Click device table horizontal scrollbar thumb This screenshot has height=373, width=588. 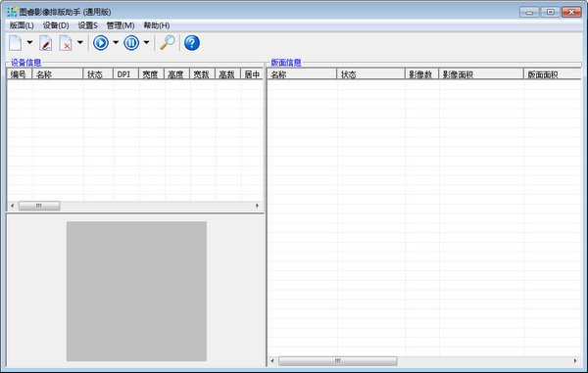[39, 206]
